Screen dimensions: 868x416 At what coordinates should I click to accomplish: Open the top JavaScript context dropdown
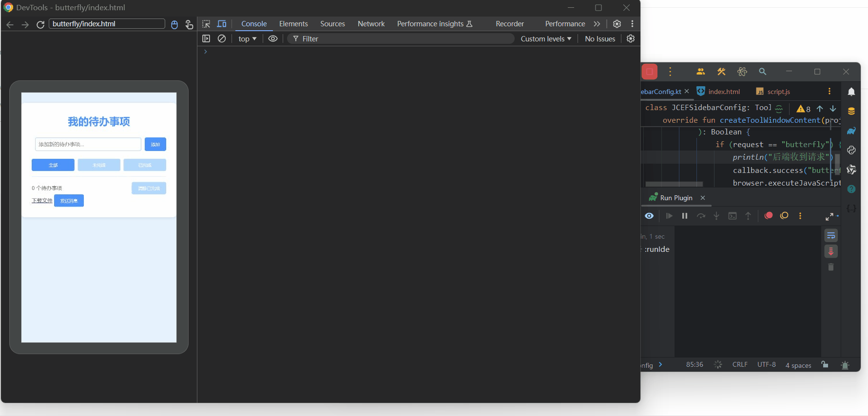248,39
